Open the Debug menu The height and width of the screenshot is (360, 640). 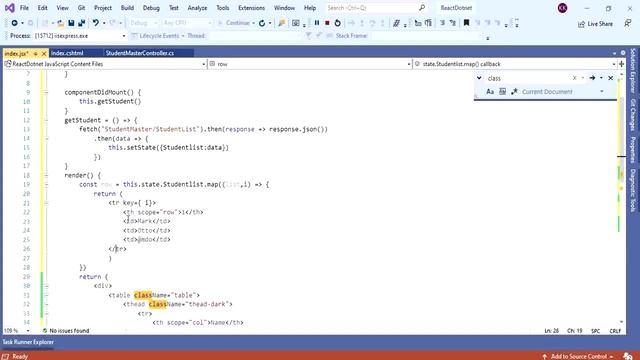(151, 8)
